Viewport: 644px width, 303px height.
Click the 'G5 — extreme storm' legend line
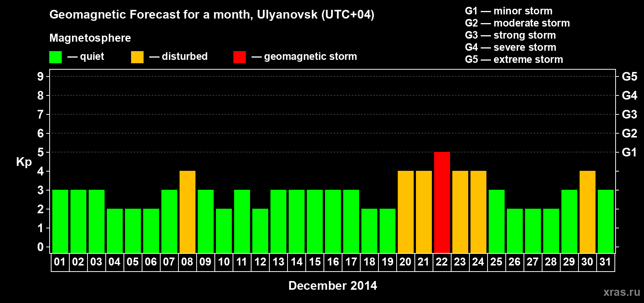click(514, 59)
